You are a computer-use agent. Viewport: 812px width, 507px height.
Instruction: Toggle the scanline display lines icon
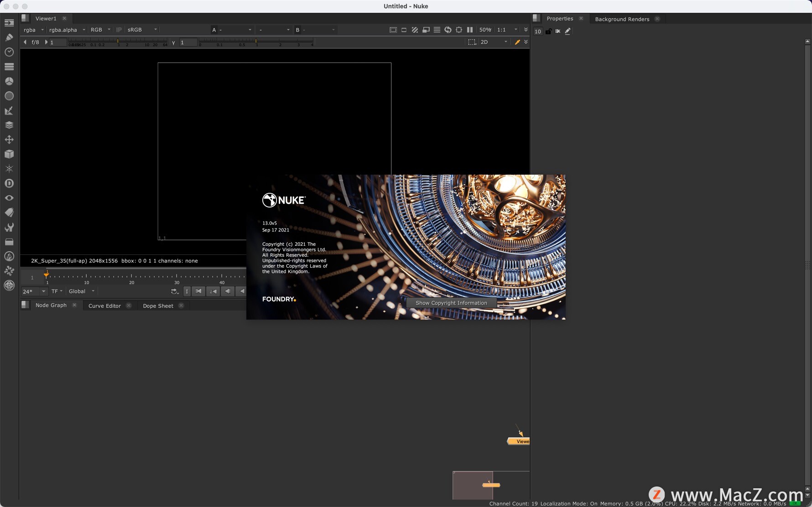(437, 30)
